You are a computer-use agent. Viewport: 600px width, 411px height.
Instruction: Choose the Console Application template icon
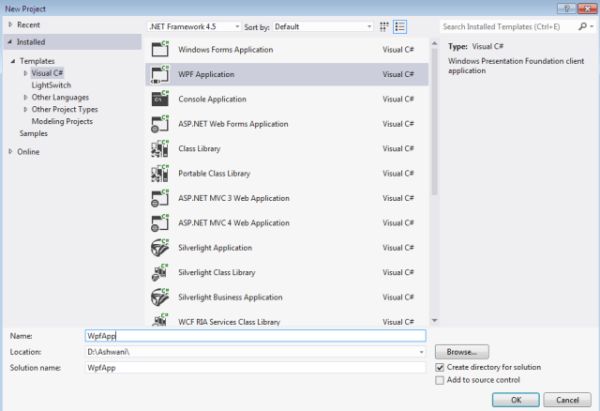[x=160, y=99]
